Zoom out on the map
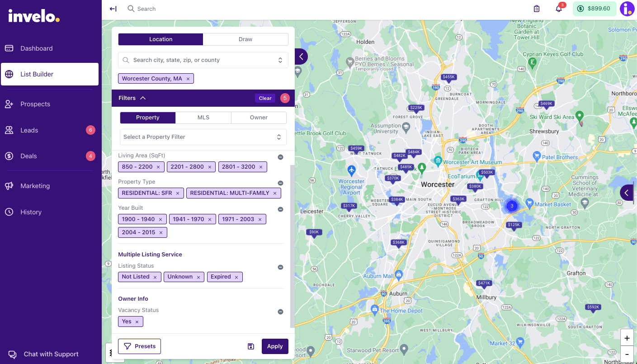The image size is (637, 364). 627,354
